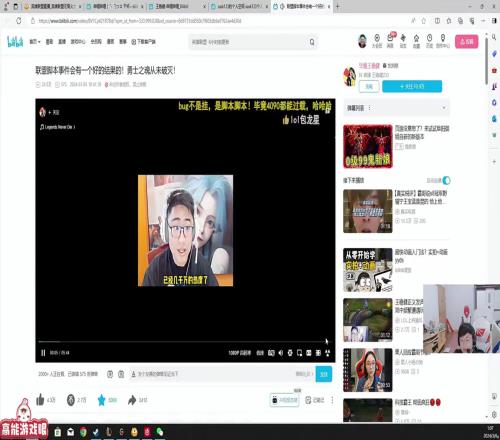Adjust the player volume speaker icon
The height and width of the screenshot is (440, 500).
pos(281,353)
